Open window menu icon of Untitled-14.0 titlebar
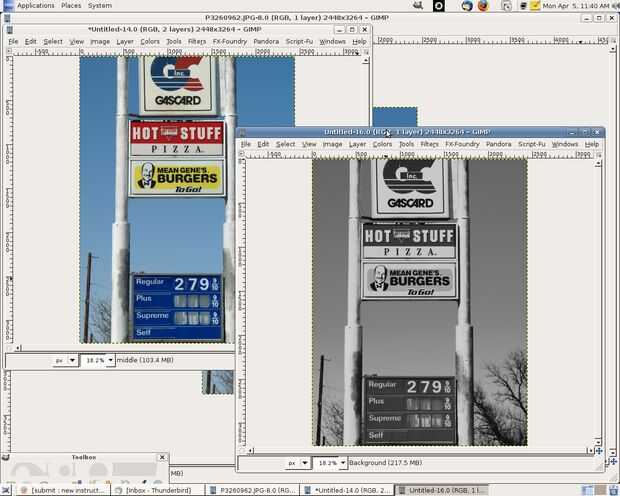The height and width of the screenshot is (496, 620). [10, 30]
